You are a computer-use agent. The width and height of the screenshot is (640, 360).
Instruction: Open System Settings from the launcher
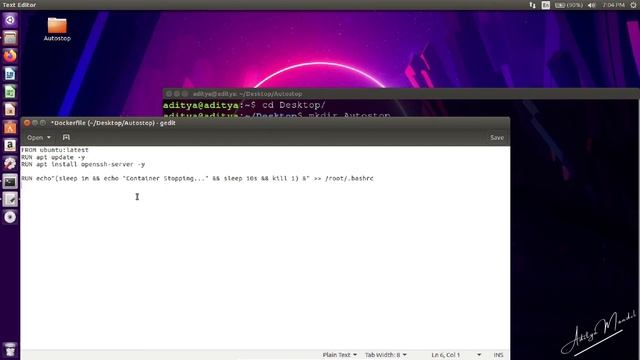click(10, 163)
